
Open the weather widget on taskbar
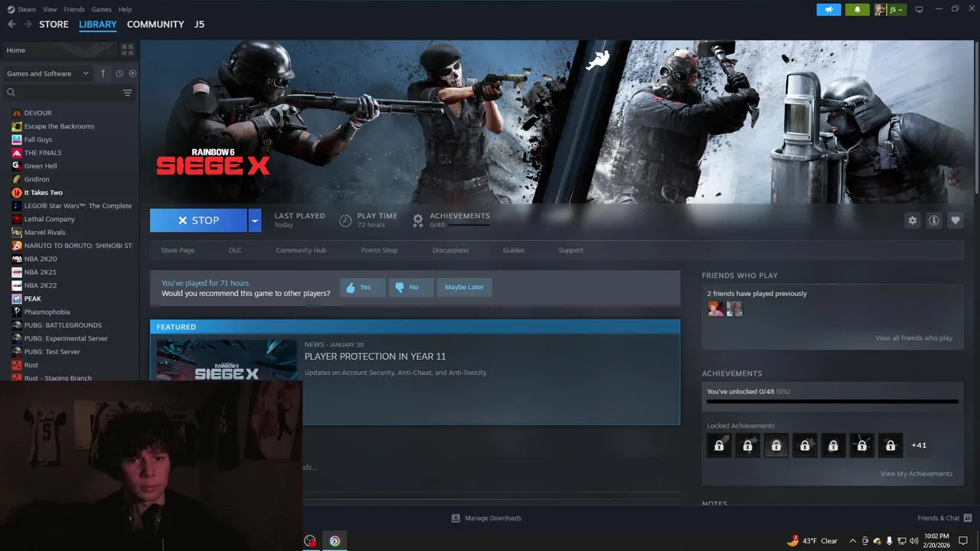(812, 541)
